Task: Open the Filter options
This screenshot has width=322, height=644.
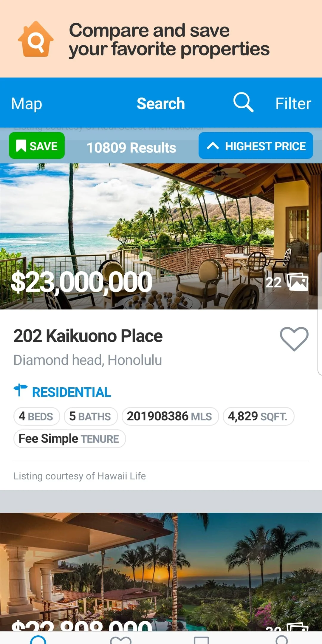Action: [293, 104]
